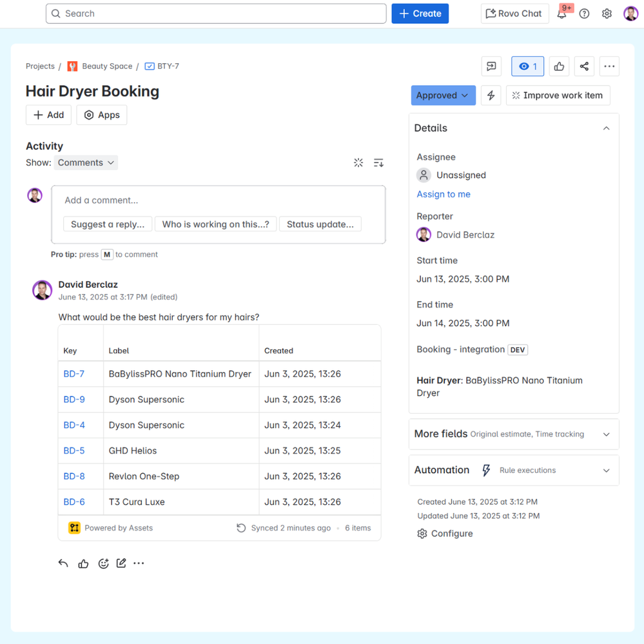Image resolution: width=644 pixels, height=644 pixels.
Task: Click the Label column header
Action: (119, 351)
